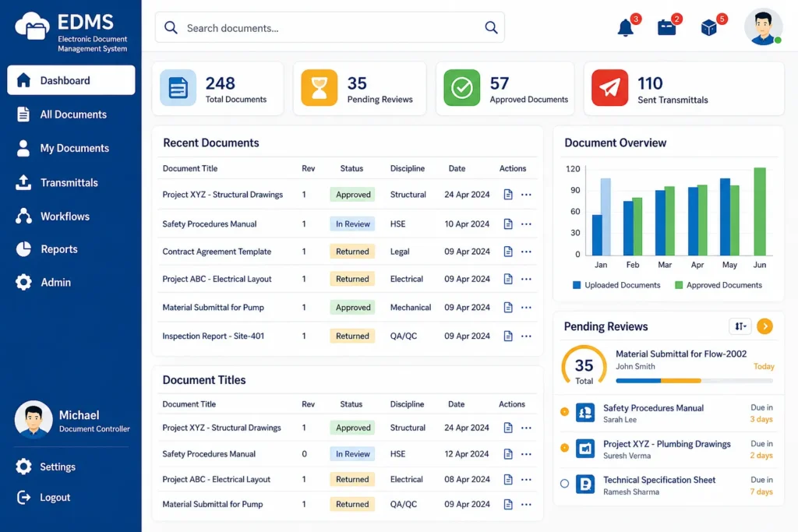Open the briefcase icon in header
This screenshot has height=532, width=798.
pos(667,27)
